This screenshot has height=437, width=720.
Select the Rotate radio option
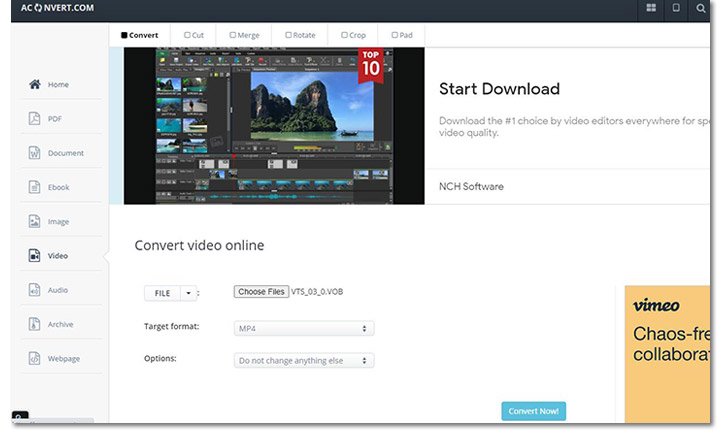[x=288, y=35]
